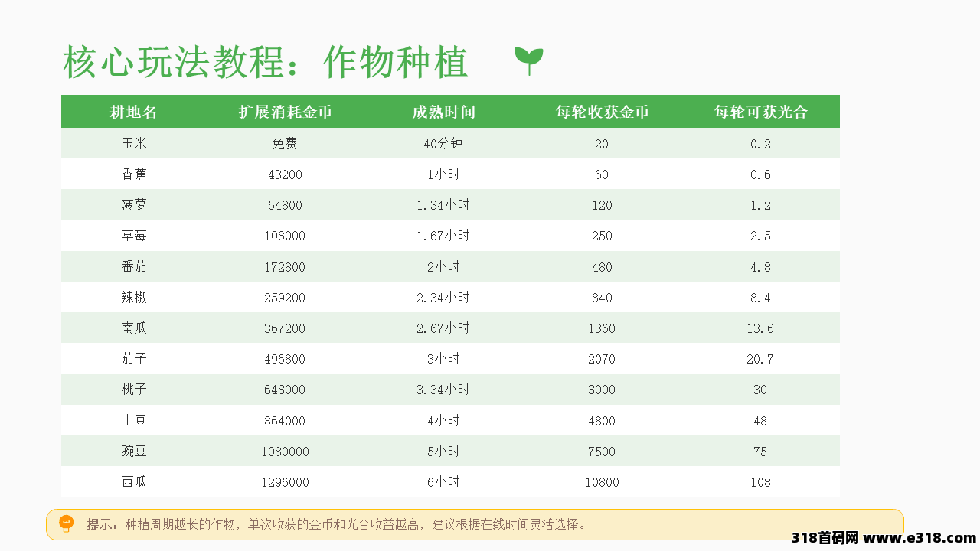Click the orange lightbulb tip icon
This screenshot has width=980, height=551.
click(x=66, y=524)
